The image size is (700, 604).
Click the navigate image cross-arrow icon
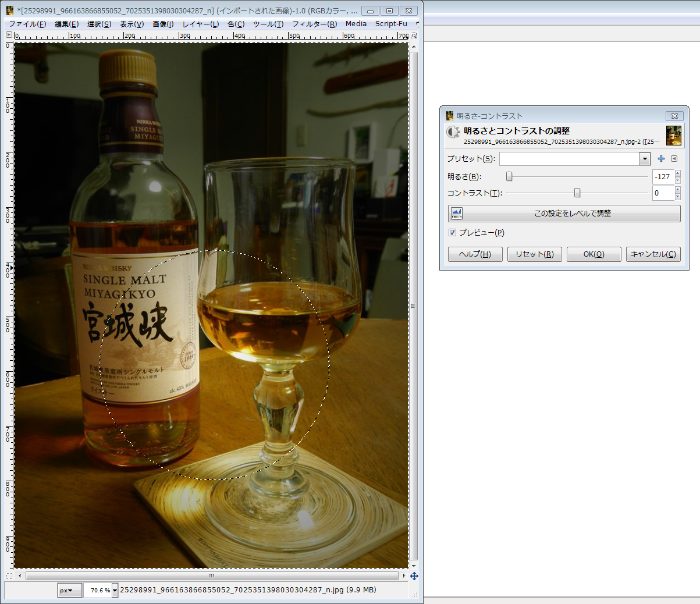(414, 576)
